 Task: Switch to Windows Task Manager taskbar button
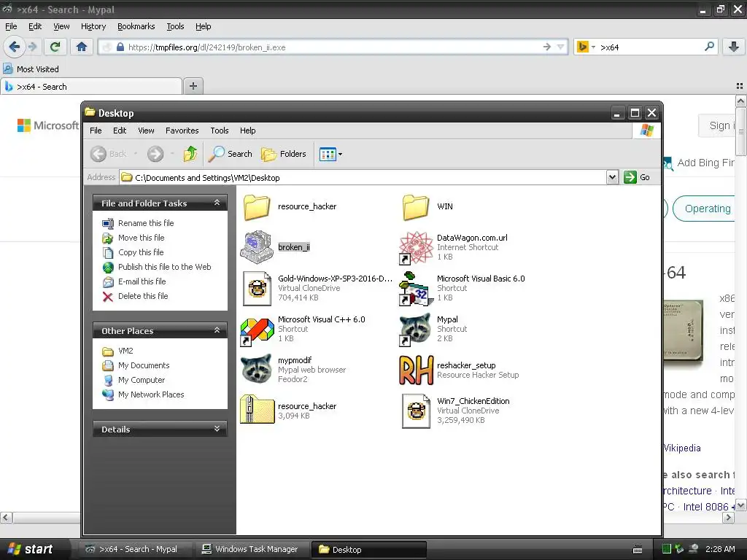click(x=252, y=550)
